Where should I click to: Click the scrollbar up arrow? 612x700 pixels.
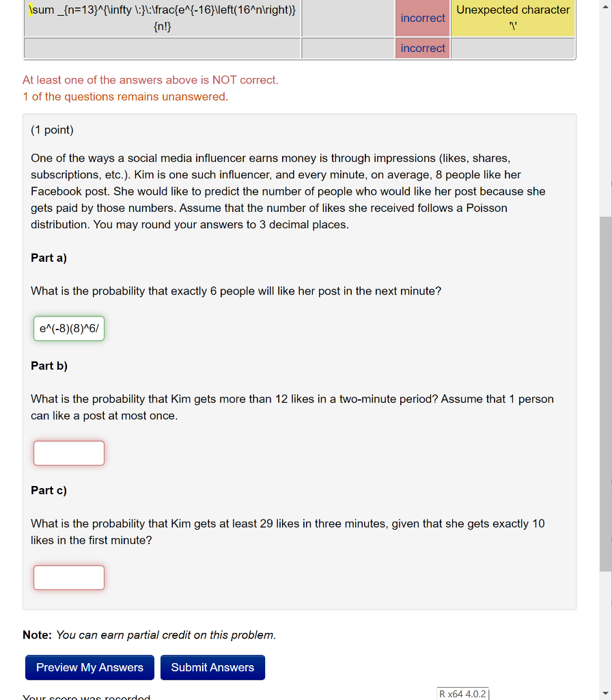[607, 5]
